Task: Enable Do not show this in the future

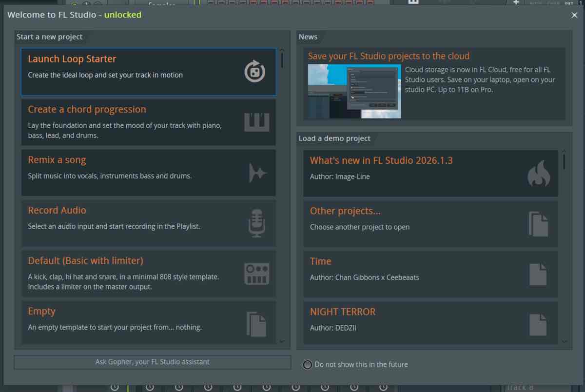Action: [x=308, y=365]
